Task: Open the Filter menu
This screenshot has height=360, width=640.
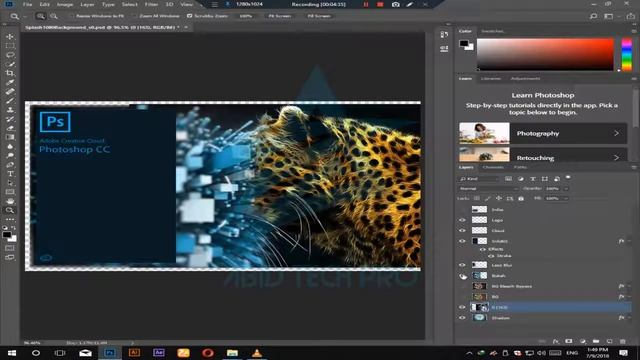Action: (151, 4)
